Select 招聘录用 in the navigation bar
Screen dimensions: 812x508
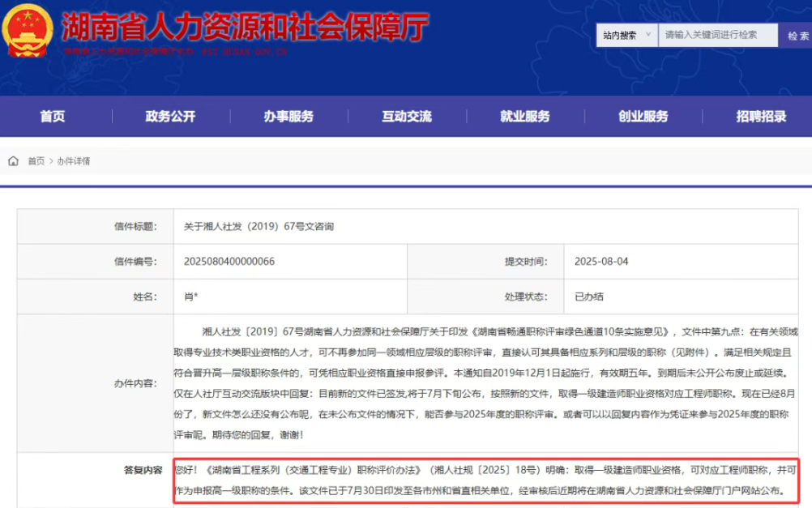[x=761, y=117]
